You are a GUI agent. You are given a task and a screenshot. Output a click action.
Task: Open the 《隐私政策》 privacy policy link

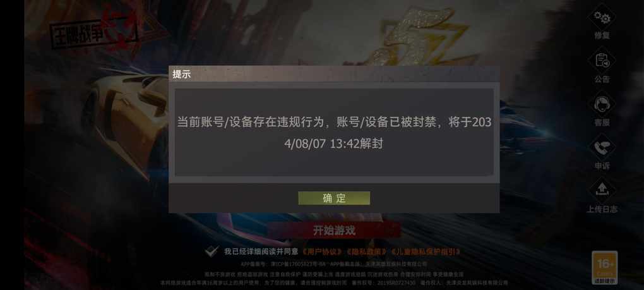pos(366,251)
